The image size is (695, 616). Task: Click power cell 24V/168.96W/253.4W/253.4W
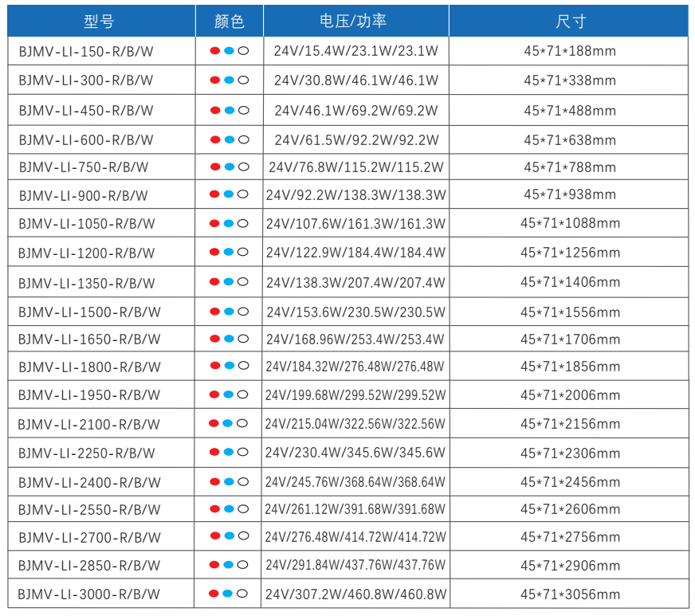[355, 339]
